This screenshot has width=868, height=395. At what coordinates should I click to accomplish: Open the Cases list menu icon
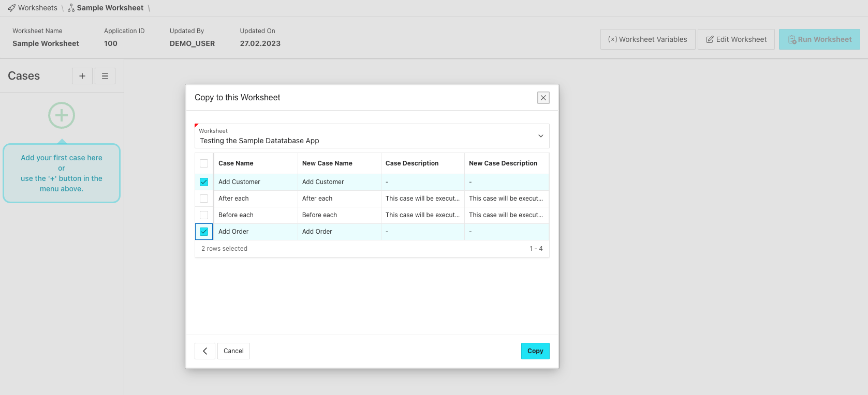pyautogui.click(x=105, y=76)
